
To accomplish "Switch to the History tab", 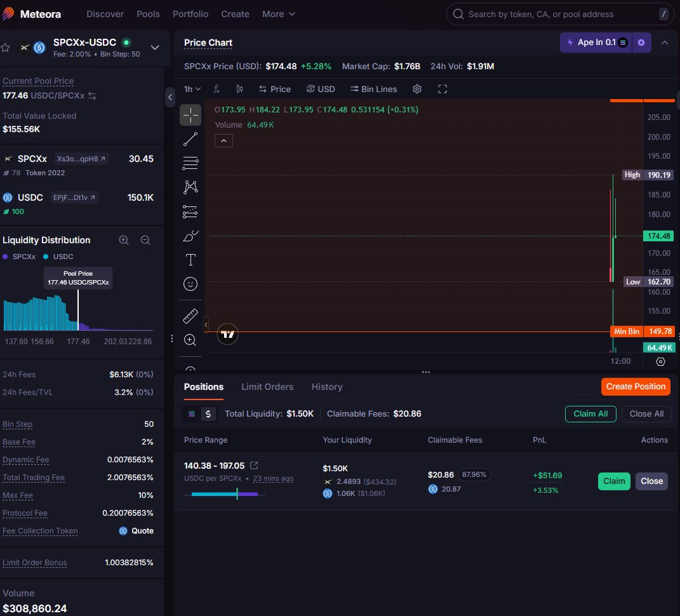I will (x=327, y=387).
